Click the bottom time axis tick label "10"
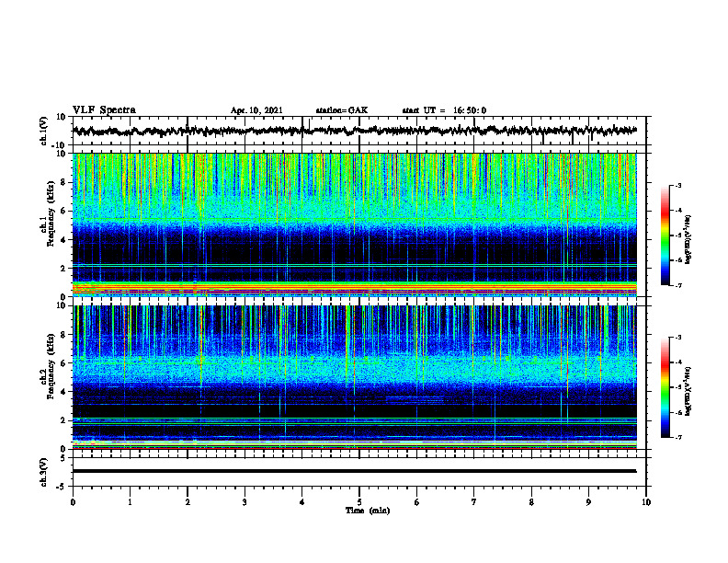728x563 pixels. coord(646,502)
